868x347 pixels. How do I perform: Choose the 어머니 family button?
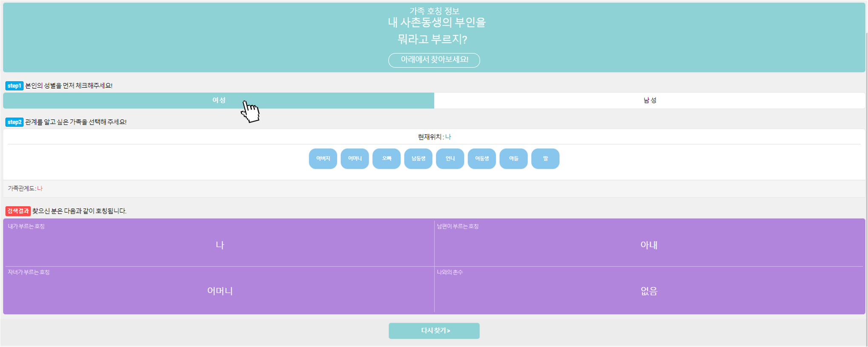coord(355,159)
